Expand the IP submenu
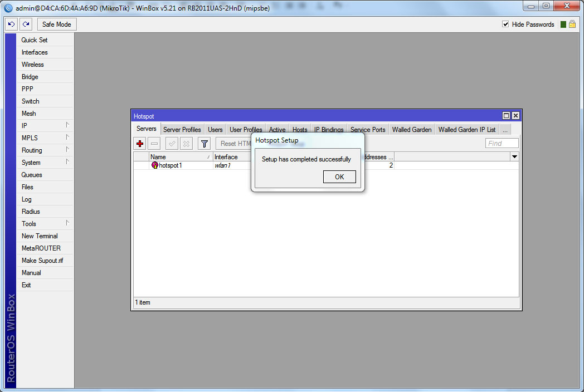This screenshot has width=584, height=392. pyautogui.click(x=45, y=126)
